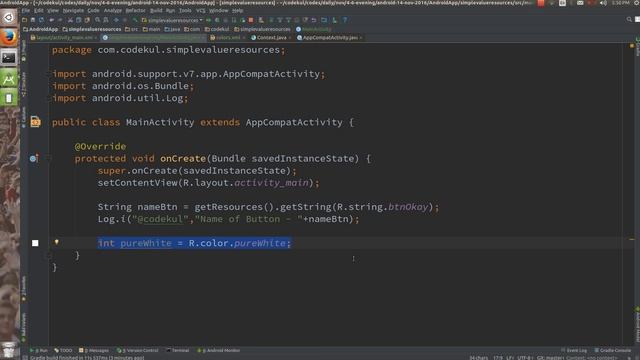Screen dimensions: 640x360
Task: Open the Refactor menu
Action: coord(136,11)
